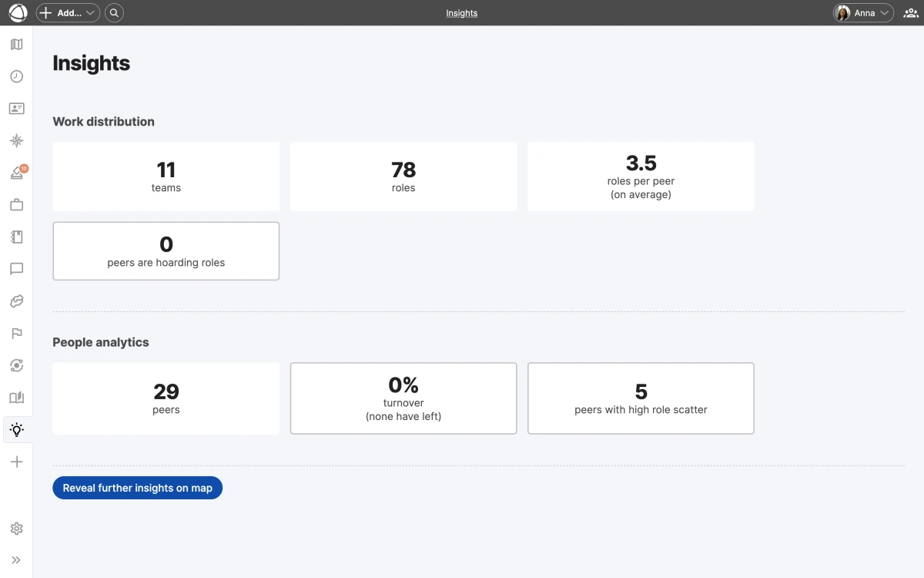Select the briefcase icon in the sidebar

point(16,204)
